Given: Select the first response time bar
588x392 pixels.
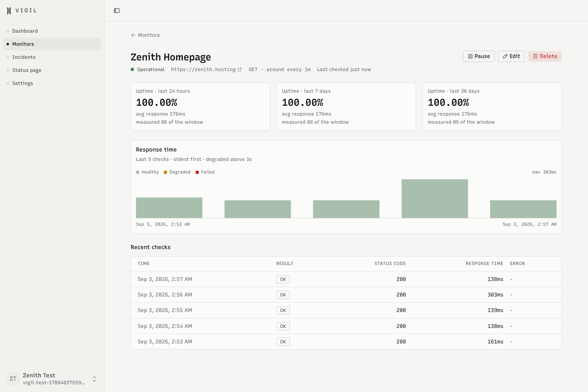Looking at the screenshot, I should (169, 208).
